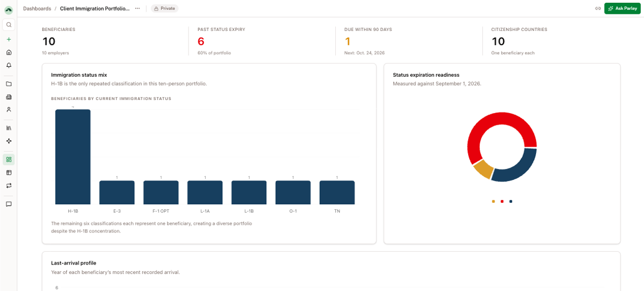The height and width of the screenshot is (291, 644).
Task: Open the folder icon in sidebar
Action: point(9,84)
